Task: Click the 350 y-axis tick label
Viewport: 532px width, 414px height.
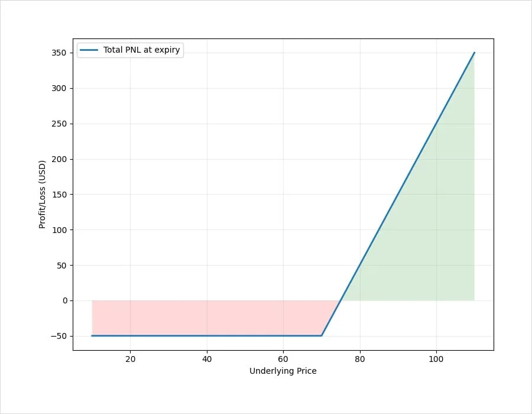Action: click(x=59, y=53)
